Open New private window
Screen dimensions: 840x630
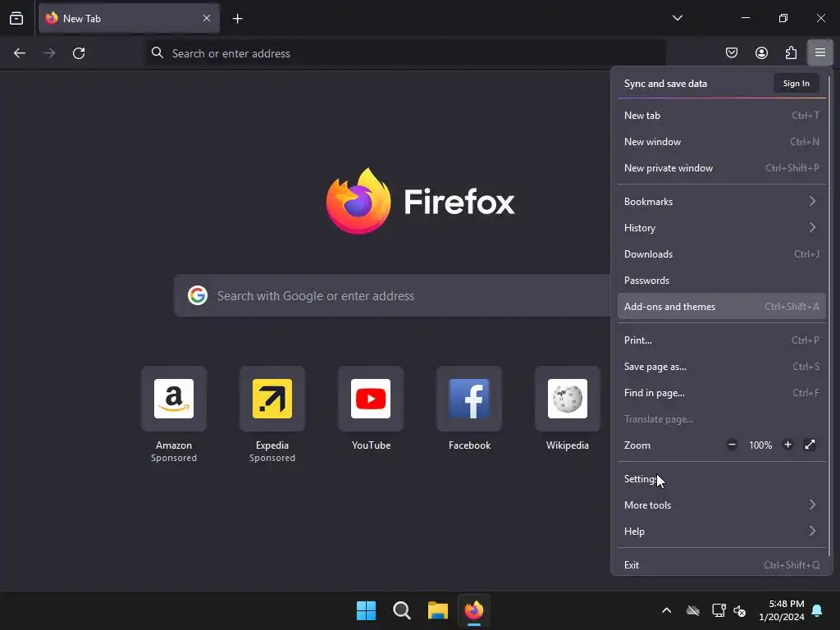[722, 167]
